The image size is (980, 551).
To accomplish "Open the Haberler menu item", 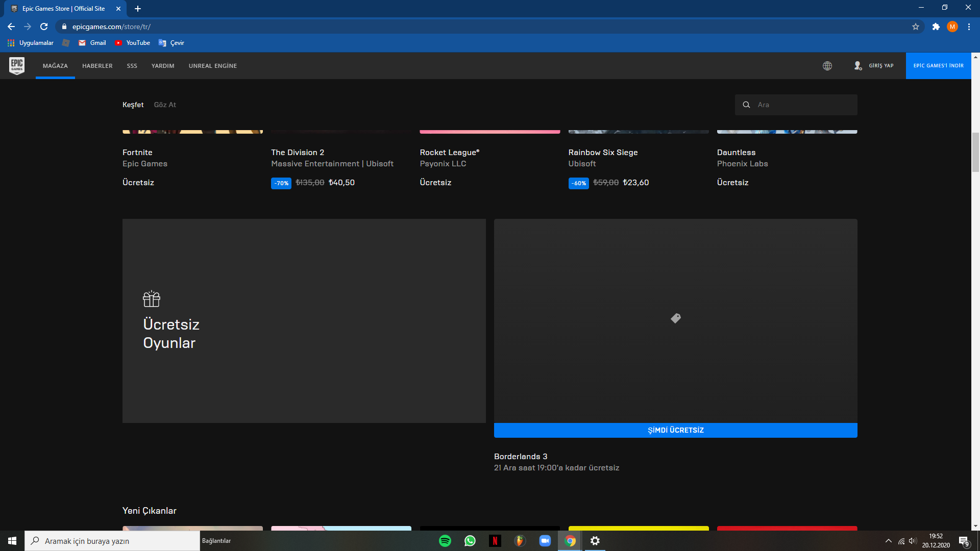I will (x=97, y=66).
